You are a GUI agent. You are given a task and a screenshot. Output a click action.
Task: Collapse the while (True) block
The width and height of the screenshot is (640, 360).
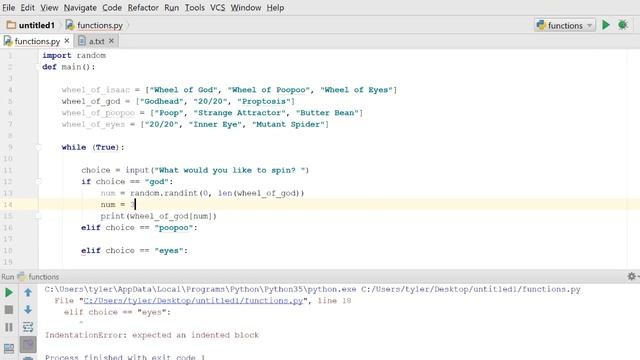(38, 147)
